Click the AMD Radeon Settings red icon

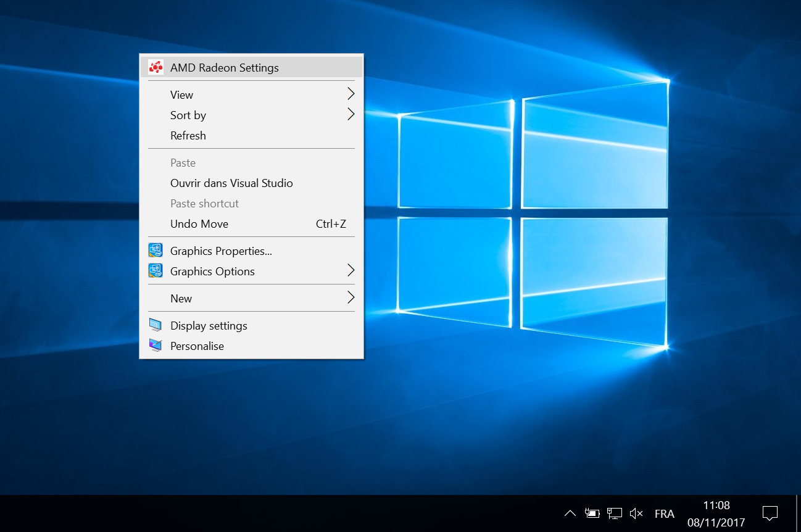pos(156,67)
